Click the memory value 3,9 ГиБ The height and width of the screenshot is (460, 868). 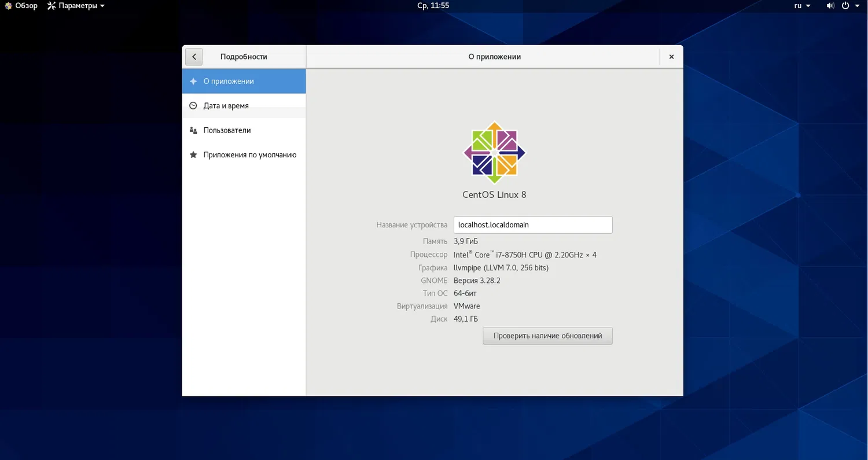(x=466, y=241)
